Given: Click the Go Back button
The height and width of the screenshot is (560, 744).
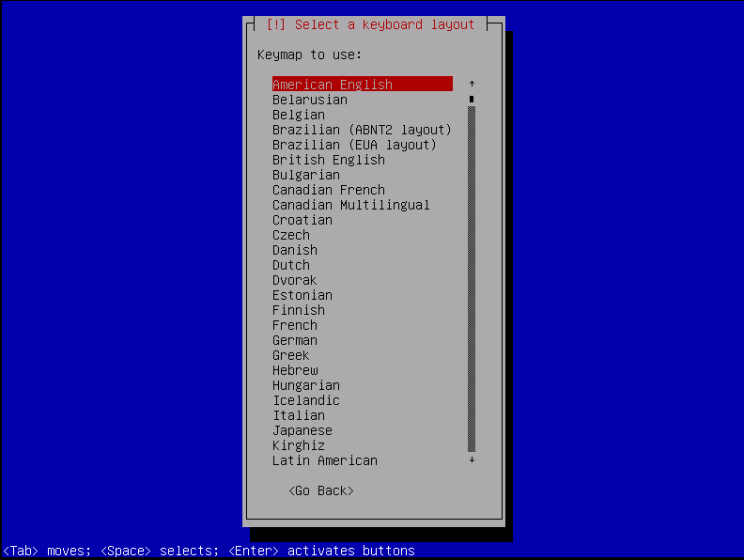Looking at the screenshot, I should 321,490.
